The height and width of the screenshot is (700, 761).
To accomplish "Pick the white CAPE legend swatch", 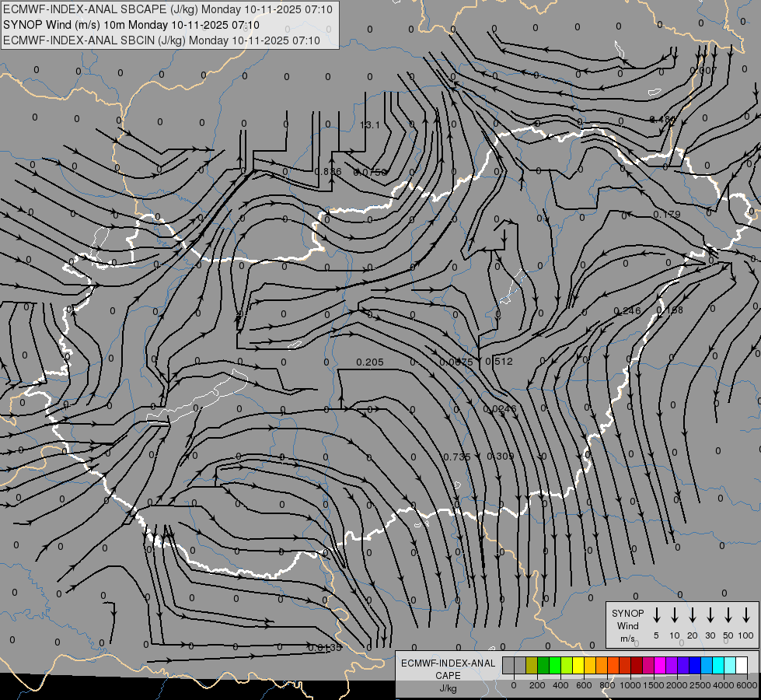I will (742, 665).
